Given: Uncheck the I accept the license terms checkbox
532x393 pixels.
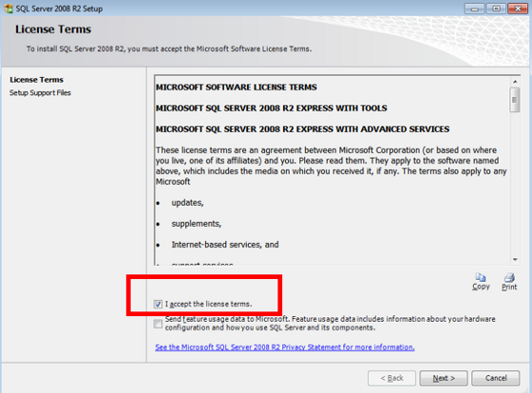Looking at the screenshot, I should (158, 304).
